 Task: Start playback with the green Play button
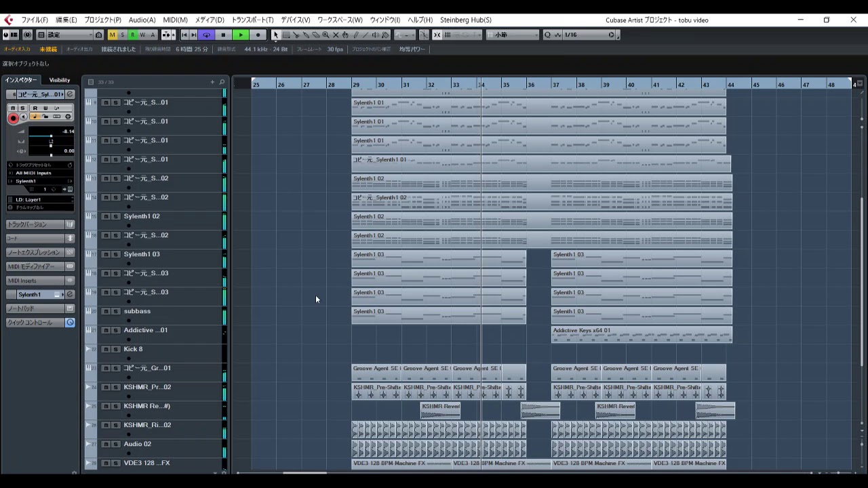pos(241,35)
